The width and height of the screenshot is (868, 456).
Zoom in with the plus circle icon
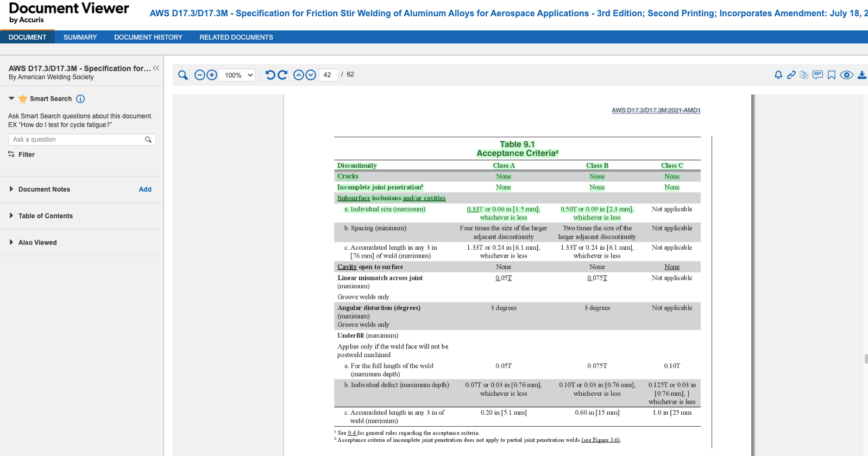212,75
